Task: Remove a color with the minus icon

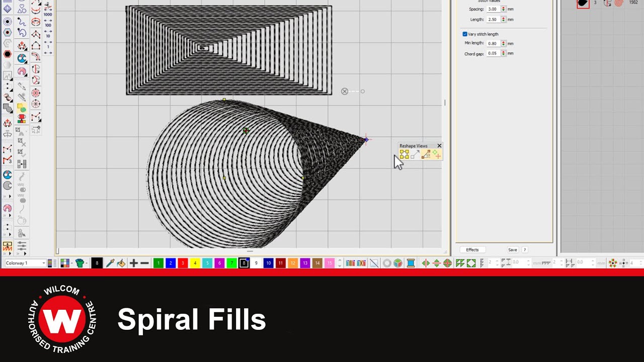Action: click(144, 263)
